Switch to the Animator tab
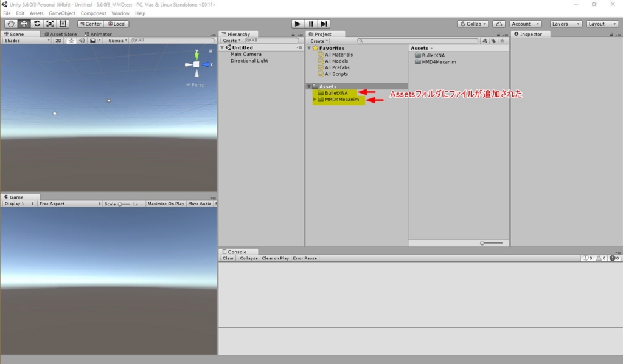 tap(98, 34)
